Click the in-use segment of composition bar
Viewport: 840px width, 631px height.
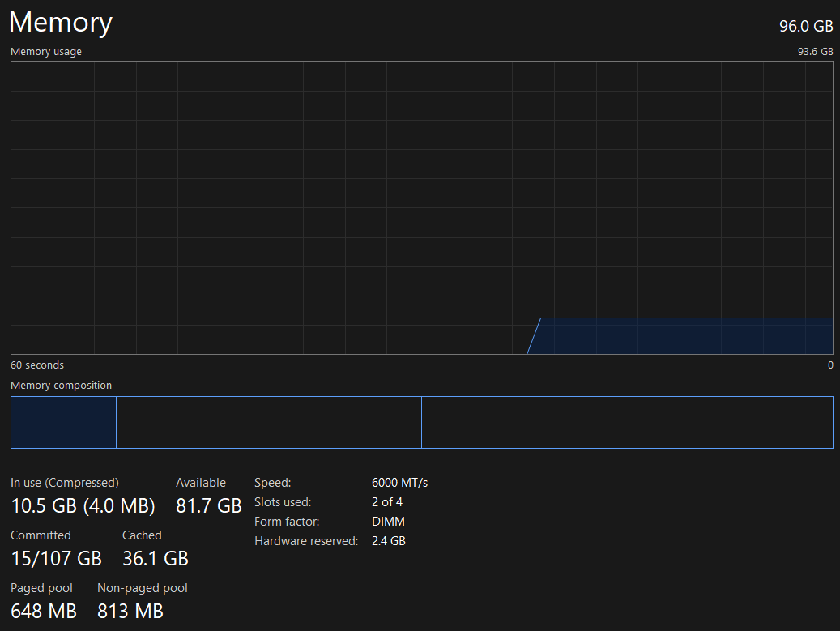58,422
